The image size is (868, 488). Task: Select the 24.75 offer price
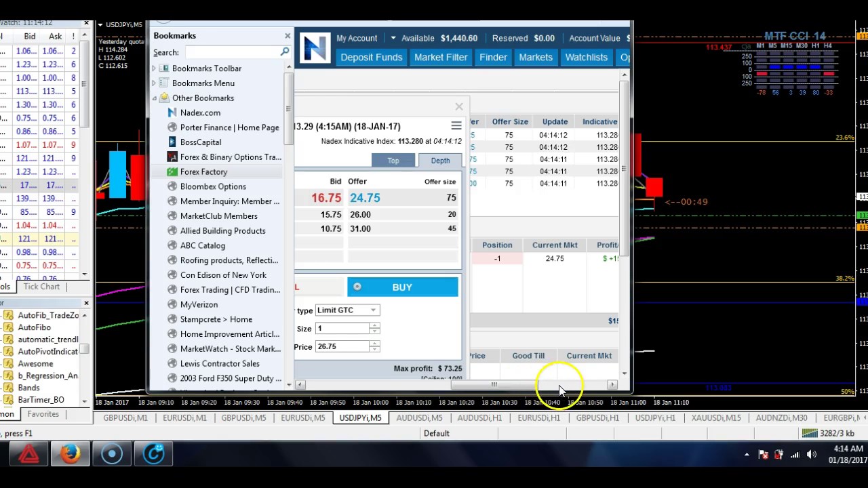click(x=365, y=198)
